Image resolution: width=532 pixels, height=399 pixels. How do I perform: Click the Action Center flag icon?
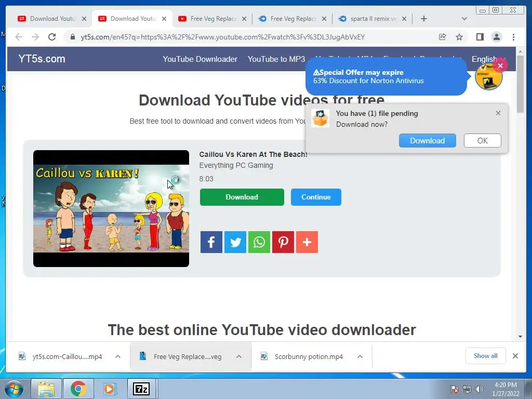pos(455,389)
